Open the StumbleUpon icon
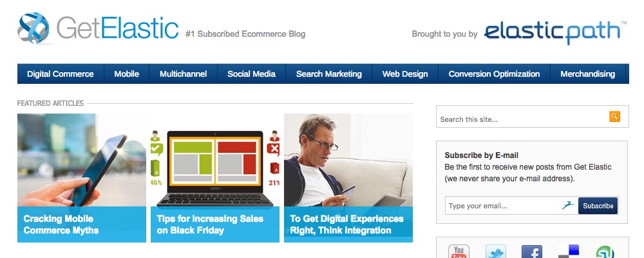Viewport: 644px width, 258px height. click(605, 252)
